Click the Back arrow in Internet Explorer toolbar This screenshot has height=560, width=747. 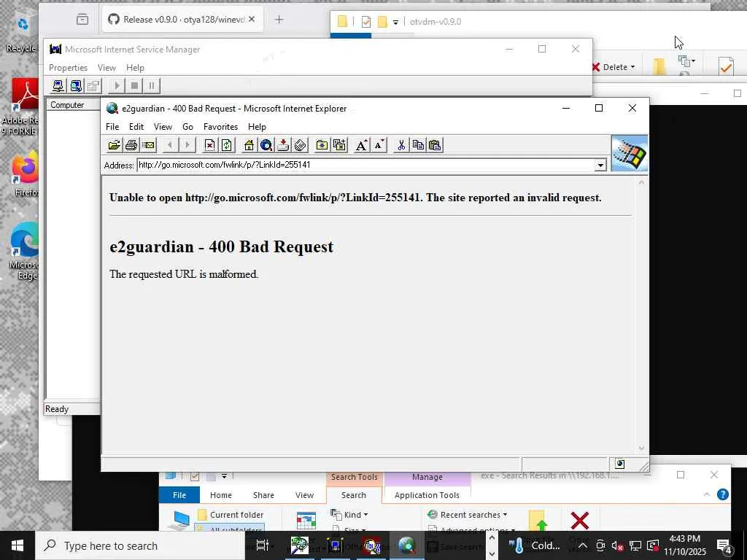tap(170, 145)
